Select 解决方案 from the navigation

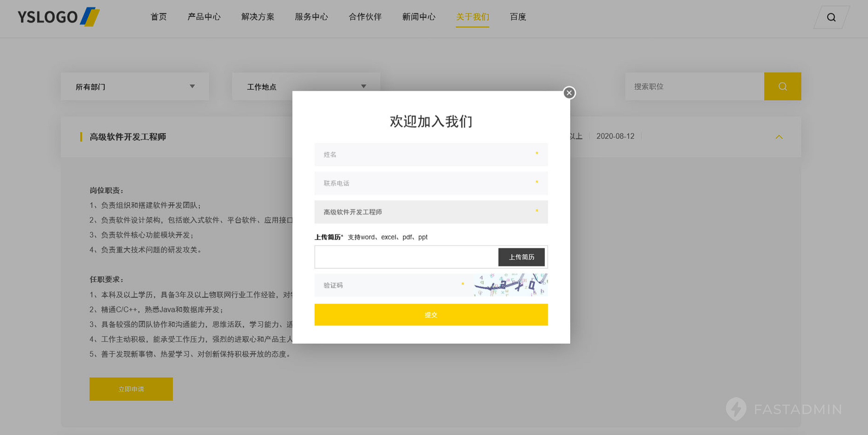coord(258,17)
